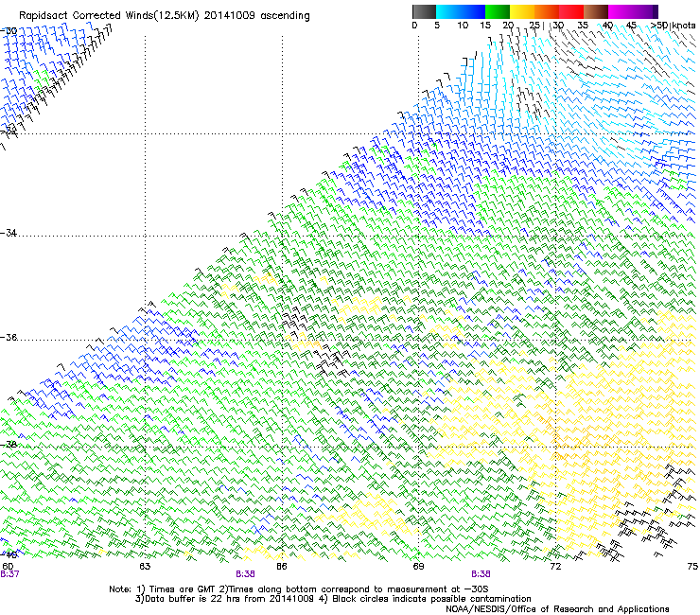Click the longitude label 72

[555, 567]
